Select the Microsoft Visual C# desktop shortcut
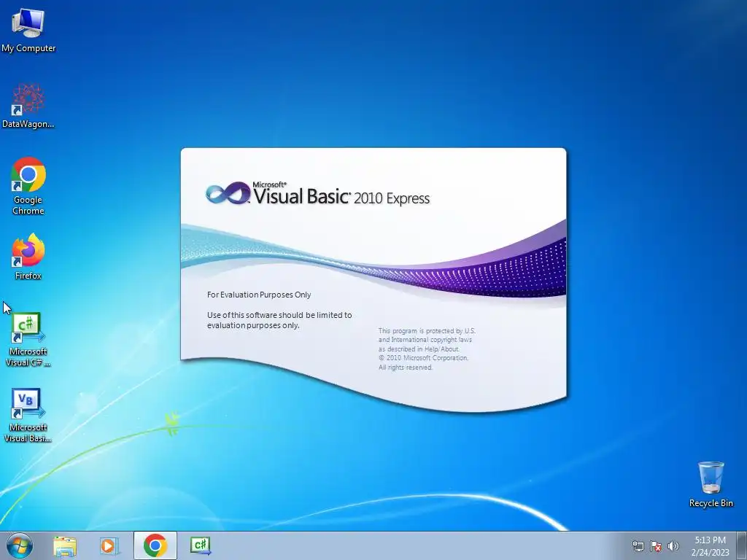Viewport: 747px width, 560px height. [28, 340]
